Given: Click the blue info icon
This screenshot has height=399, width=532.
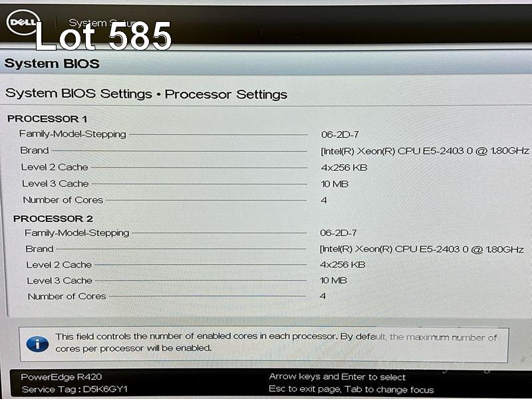Looking at the screenshot, I should 37,344.
